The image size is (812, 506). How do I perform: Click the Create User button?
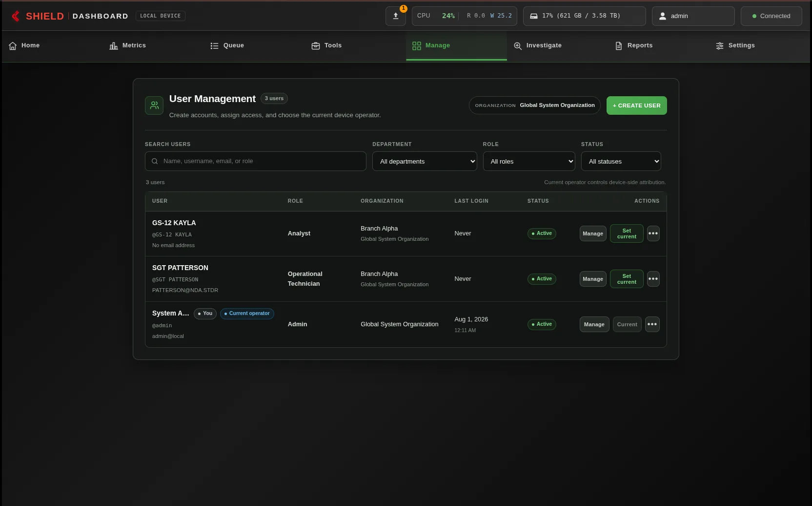pyautogui.click(x=636, y=105)
